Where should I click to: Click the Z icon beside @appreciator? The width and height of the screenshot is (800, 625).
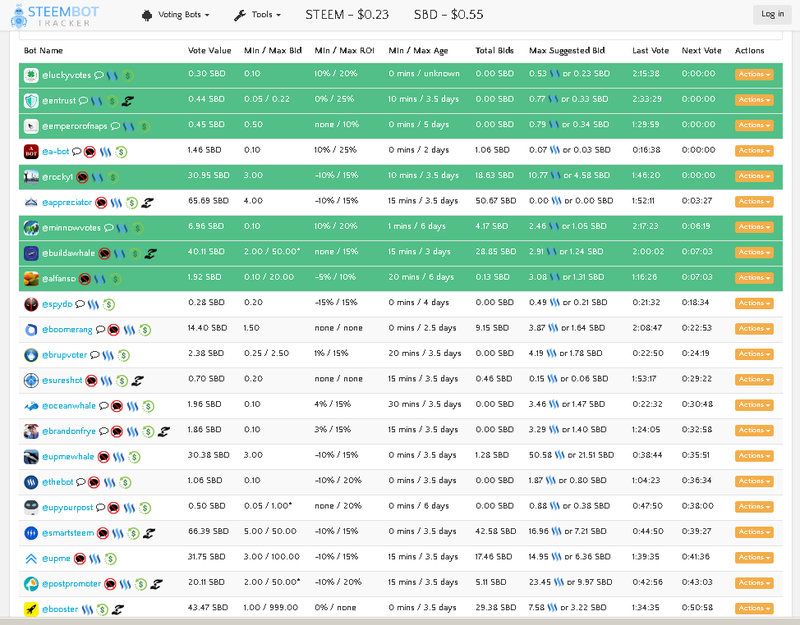coord(147,203)
